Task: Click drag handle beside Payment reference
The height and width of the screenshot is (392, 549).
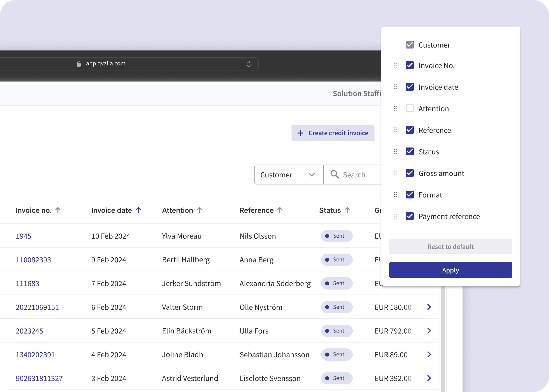Action: coord(395,216)
